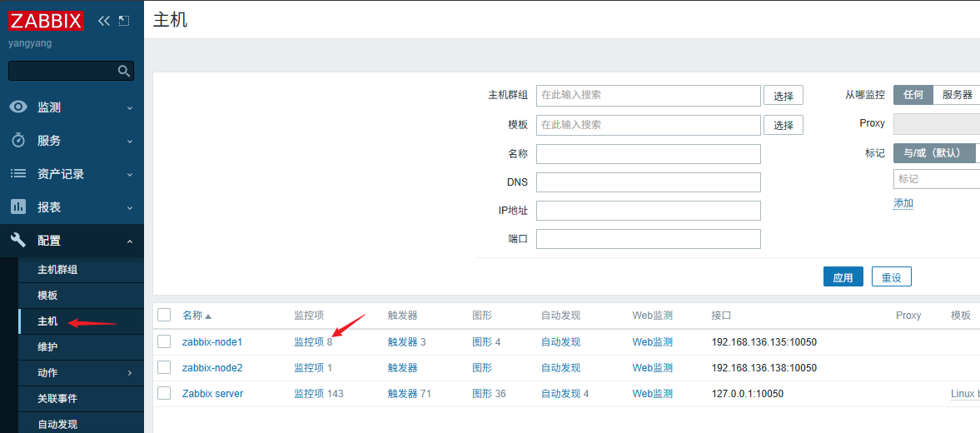Expand the 动作 submenu arrow
The height and width of the screenshot is (433, 980).
point(130,373)
